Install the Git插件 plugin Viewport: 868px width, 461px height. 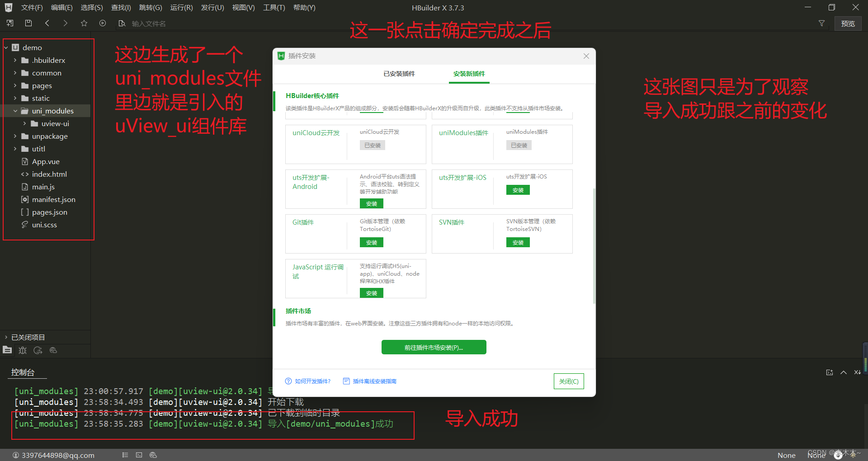372,243
